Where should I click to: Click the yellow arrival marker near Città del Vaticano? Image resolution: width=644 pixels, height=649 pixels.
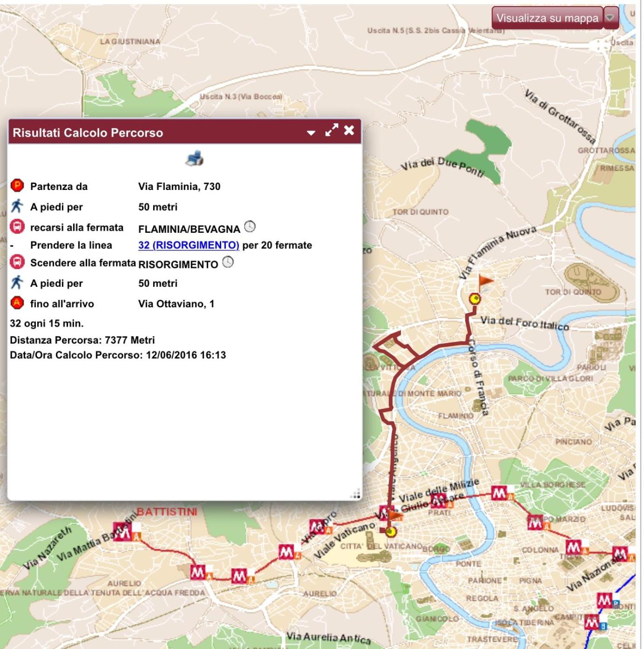pos(391,531)
